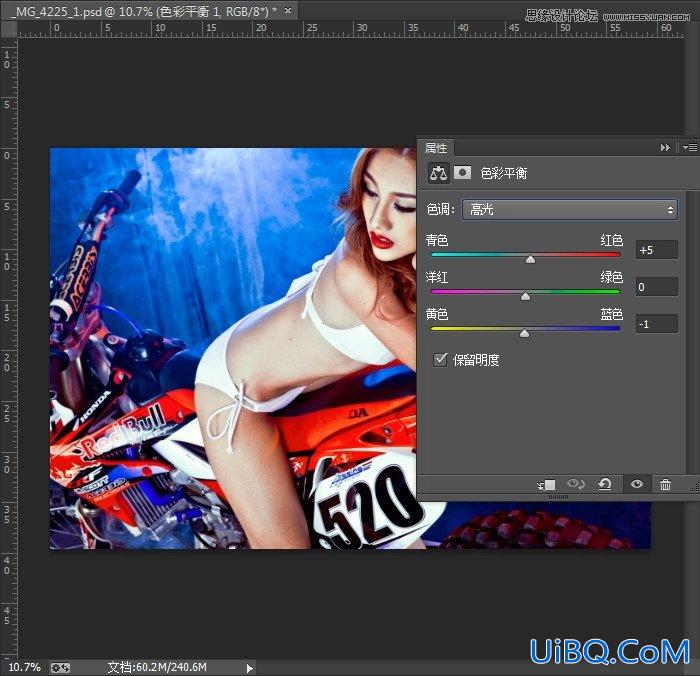The image size is (700, 676).
Task: Click the zoom percentage field 10.7%
Action: [x=24, y=668]
